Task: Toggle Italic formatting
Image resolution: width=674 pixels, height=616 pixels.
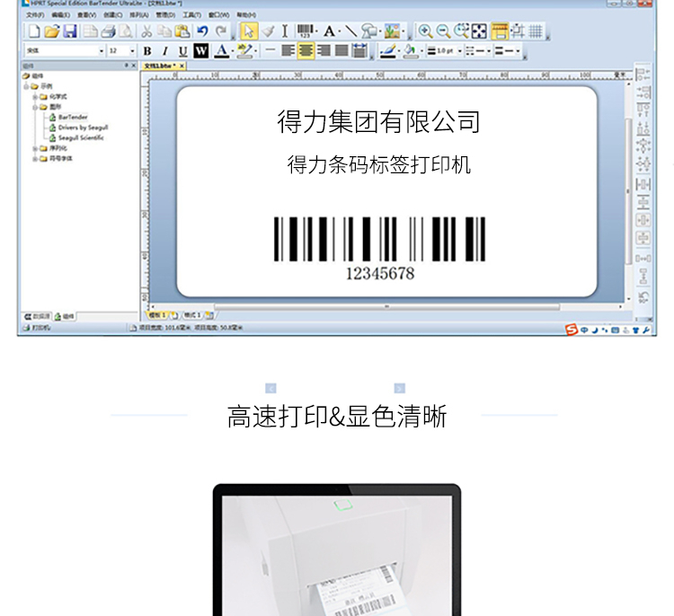Action: click(x=164, y=51)
